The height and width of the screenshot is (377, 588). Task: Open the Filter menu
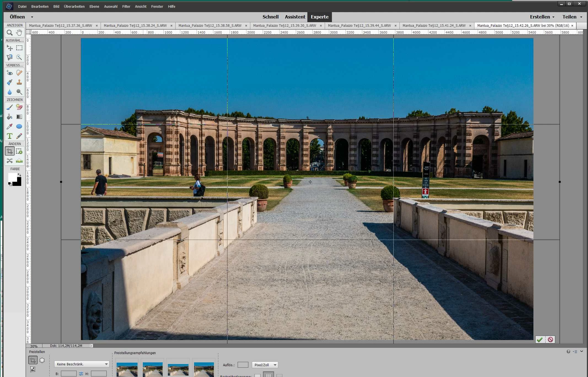click(126, 6)
